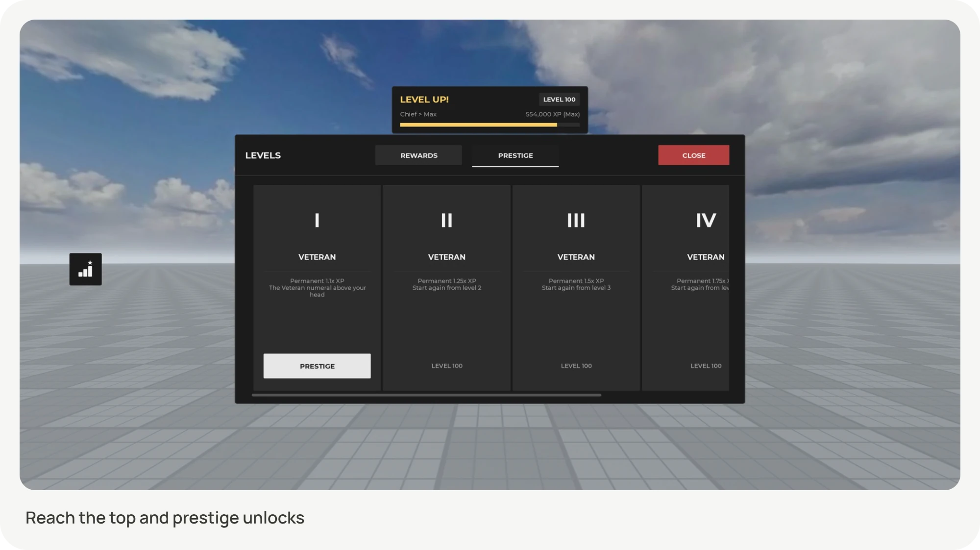This screenshot has width=980, height=550.
Task: Close the Levels panel
Action: pos(693,155)
